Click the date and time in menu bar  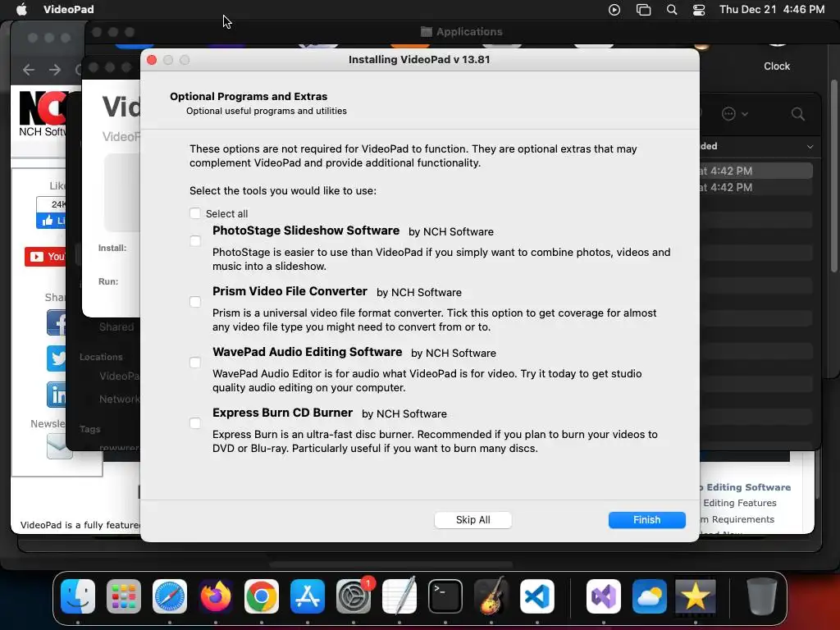point(771,9)
